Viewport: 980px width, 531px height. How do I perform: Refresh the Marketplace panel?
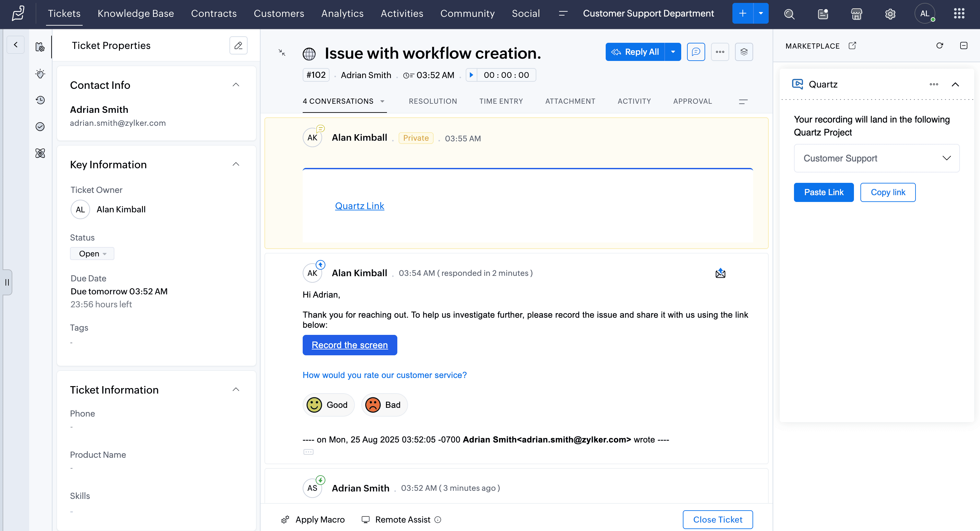(x=939, y=46)
